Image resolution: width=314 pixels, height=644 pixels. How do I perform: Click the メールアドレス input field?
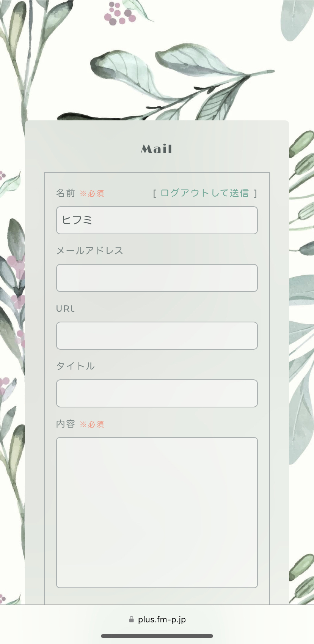(x=157, y=278)
